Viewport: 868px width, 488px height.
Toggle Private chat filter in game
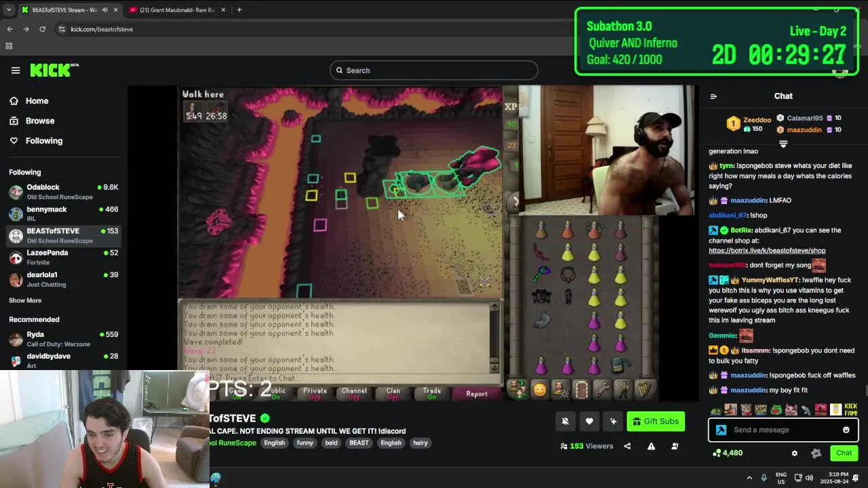pyautogui.click(x=315, y=393)
